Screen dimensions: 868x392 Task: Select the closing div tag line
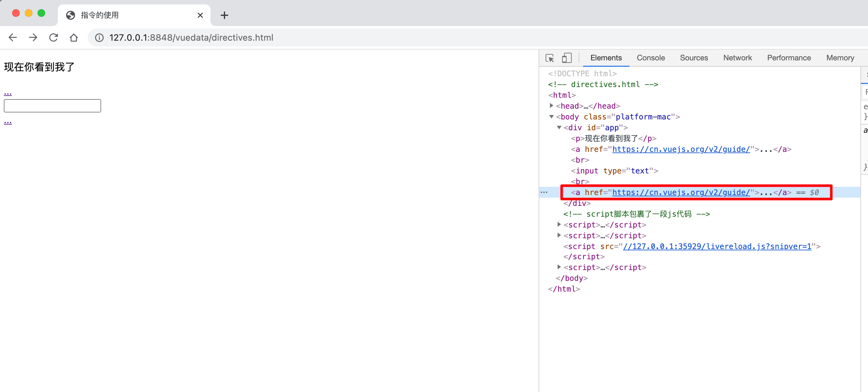[577, 203]
